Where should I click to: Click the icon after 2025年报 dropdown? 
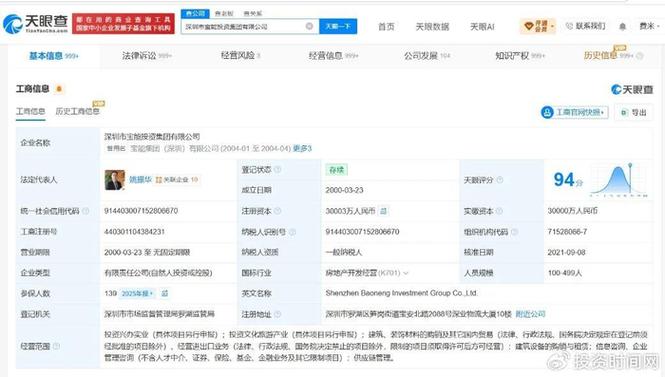165,293
